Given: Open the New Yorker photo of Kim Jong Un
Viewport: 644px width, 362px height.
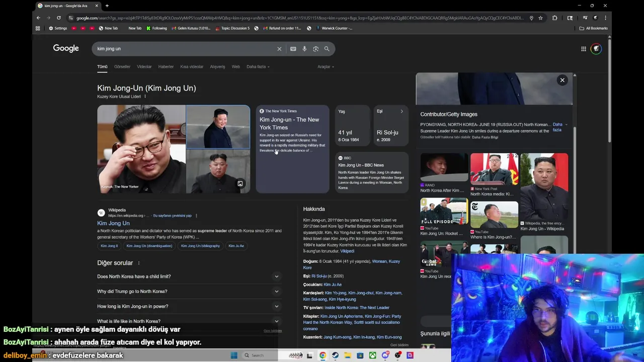Looking at the screenshot, I should click(x=141, y=149).
